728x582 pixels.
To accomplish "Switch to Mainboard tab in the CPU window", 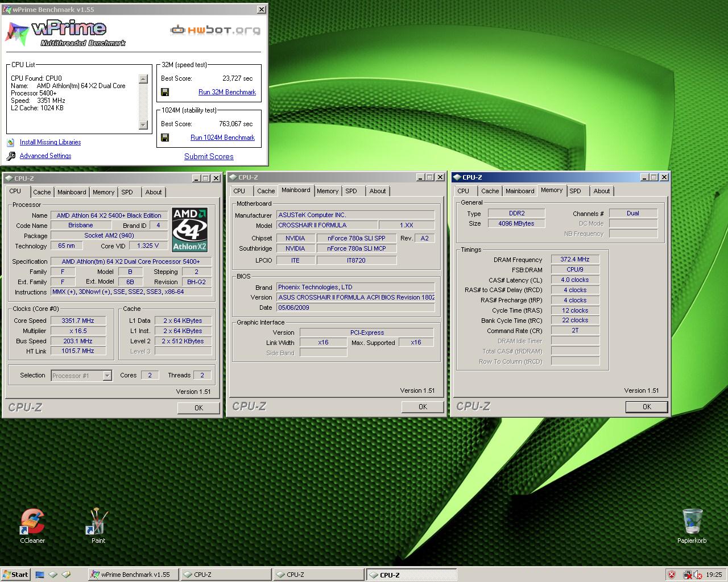I will pyautogui.click(x=72, y=192).
